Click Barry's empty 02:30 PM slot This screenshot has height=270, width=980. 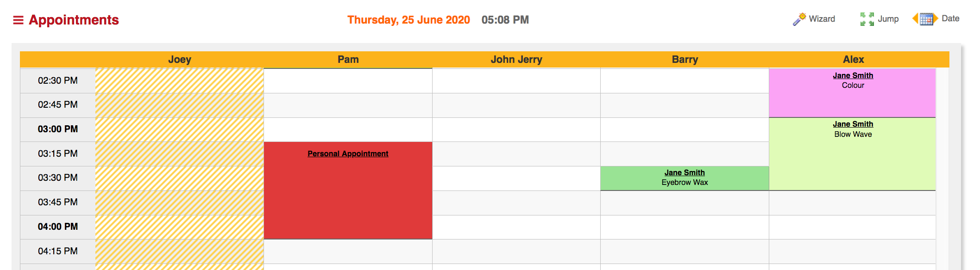coord(685,81)
